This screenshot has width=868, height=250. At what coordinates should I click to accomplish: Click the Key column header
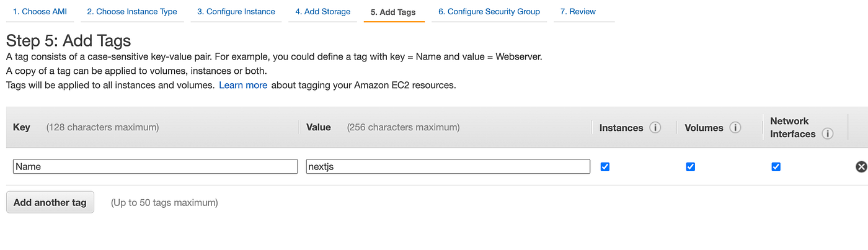point(22,127)
